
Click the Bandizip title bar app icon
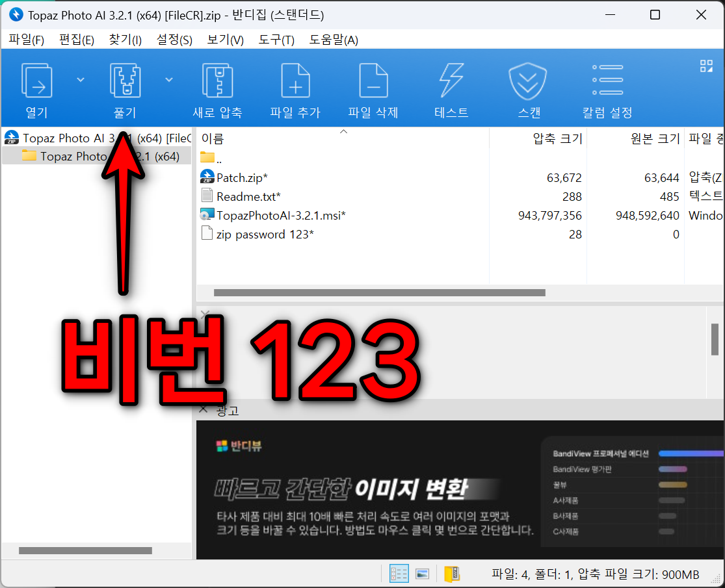pyautogui.click(x=16, y=15)
